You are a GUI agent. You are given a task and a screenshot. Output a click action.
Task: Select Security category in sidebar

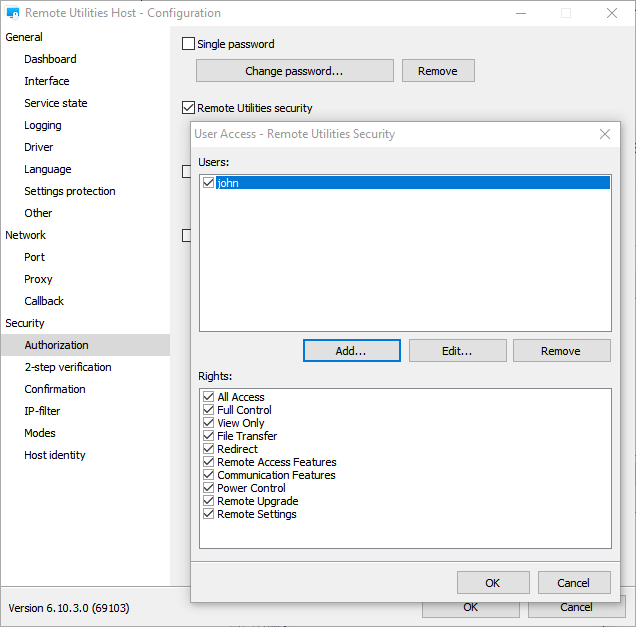coord(24,323)
